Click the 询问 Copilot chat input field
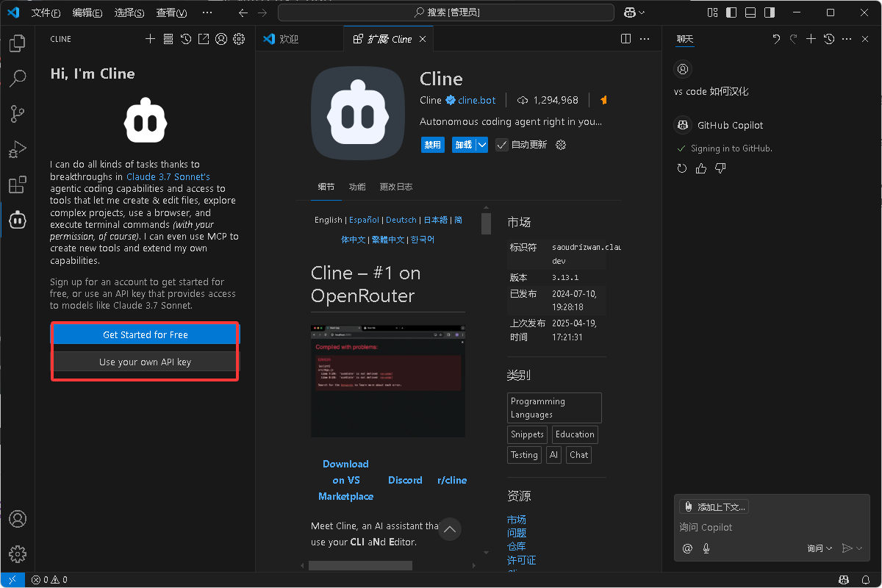This screenshot has width=882, height=588. point(772,527)
